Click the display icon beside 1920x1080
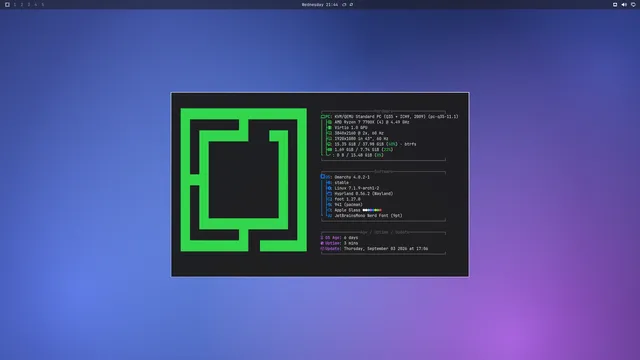640x360 pixels. (x=330, y=139)
